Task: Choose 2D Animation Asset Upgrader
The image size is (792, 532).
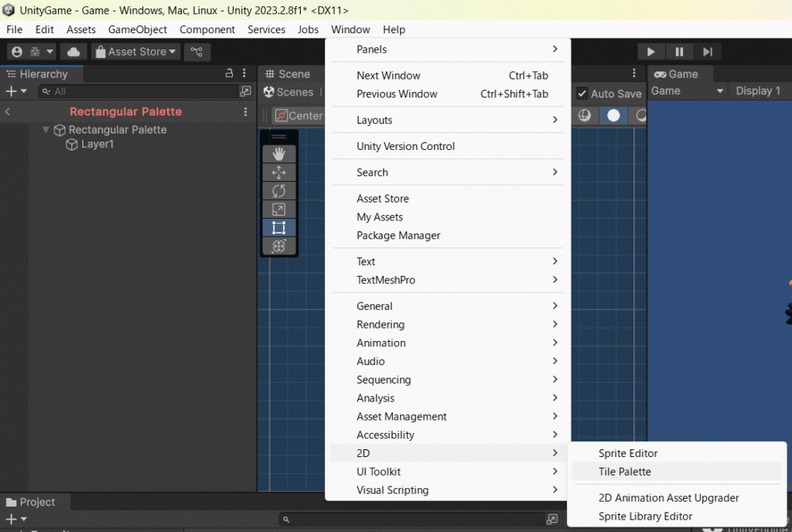Action: [x=677, y=498]
